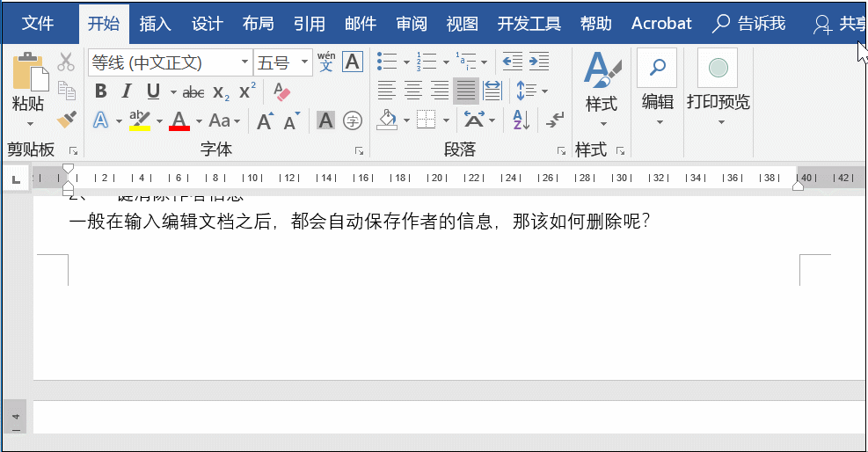
Task: Align text left
Action: click(386, 91)
